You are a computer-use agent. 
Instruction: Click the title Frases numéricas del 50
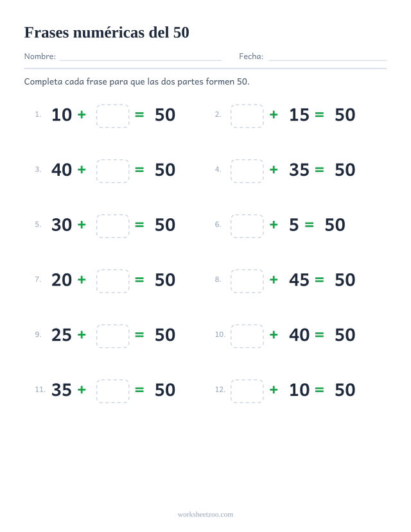107,33
